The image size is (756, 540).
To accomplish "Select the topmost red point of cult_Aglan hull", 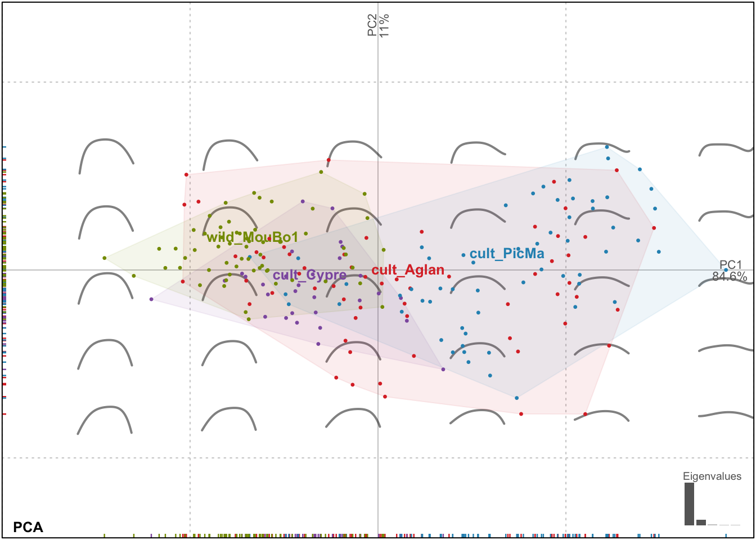I will (328, 161).
